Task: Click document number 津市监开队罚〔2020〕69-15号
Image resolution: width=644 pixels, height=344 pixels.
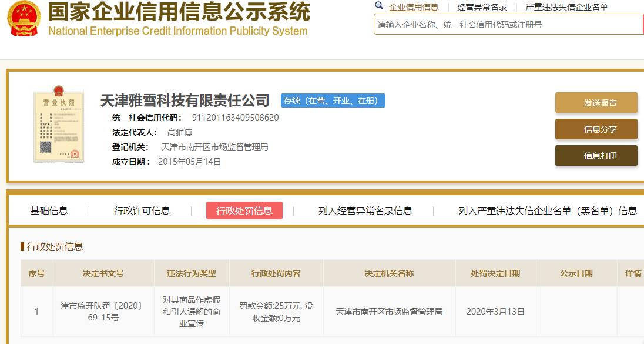Action: tap(103, 312)
